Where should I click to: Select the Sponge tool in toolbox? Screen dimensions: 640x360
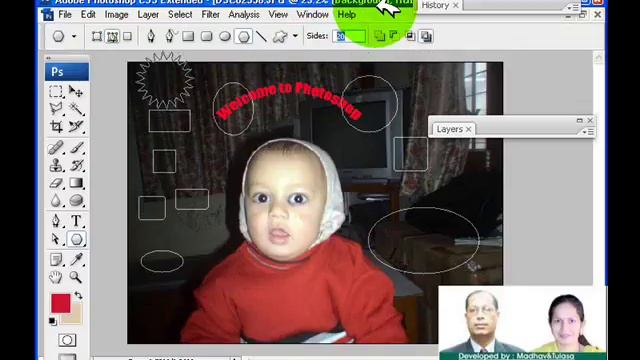76,200
